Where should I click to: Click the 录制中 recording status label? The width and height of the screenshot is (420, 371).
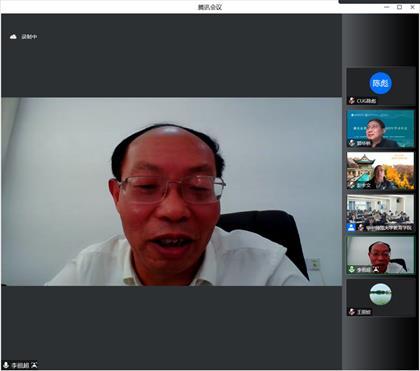pos(29,37)
